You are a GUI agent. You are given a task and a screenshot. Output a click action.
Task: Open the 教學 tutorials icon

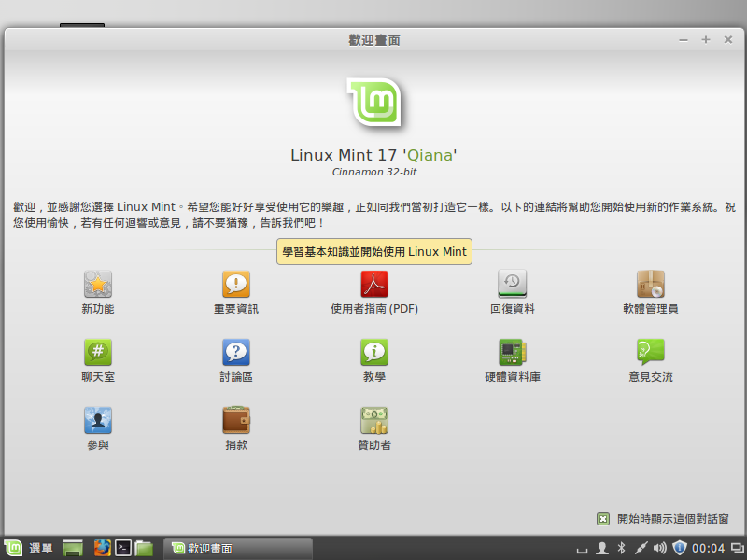(x=374, y=352)
